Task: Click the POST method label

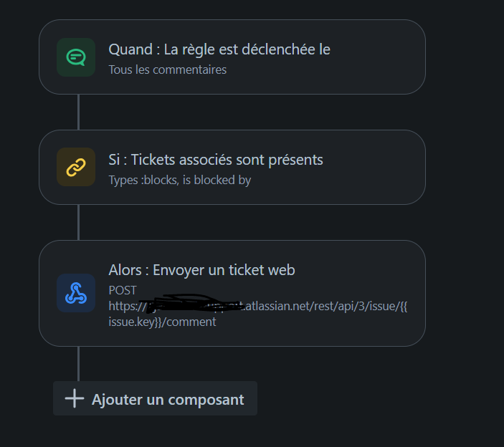Action: [123, 290]
